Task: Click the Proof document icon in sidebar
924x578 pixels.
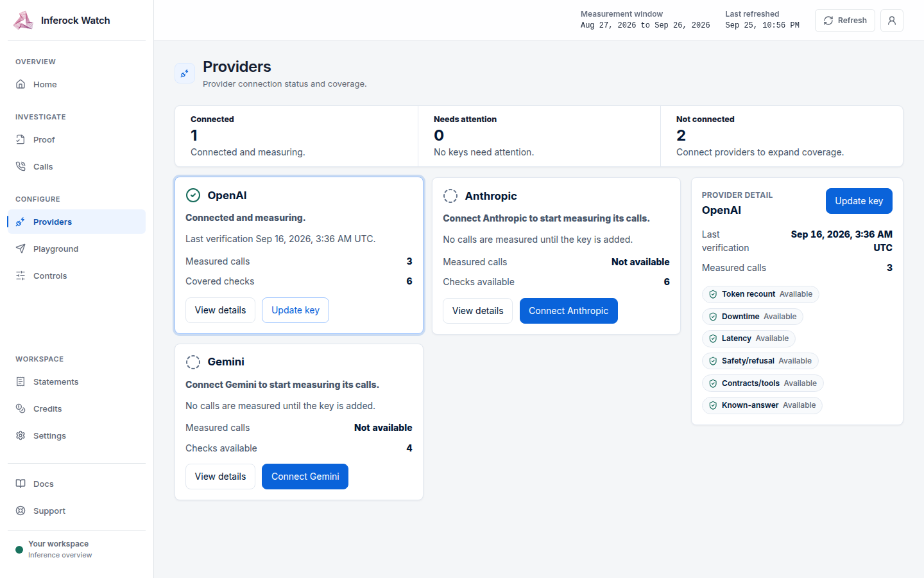Action: (x=21, y=139)
